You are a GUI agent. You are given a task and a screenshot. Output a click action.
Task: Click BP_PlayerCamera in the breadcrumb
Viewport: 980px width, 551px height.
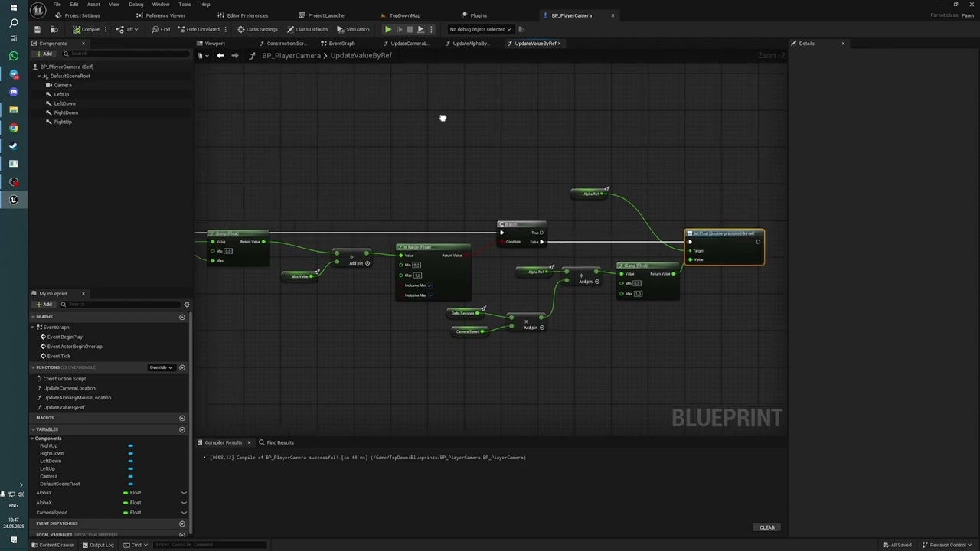[x=291, y=56]
